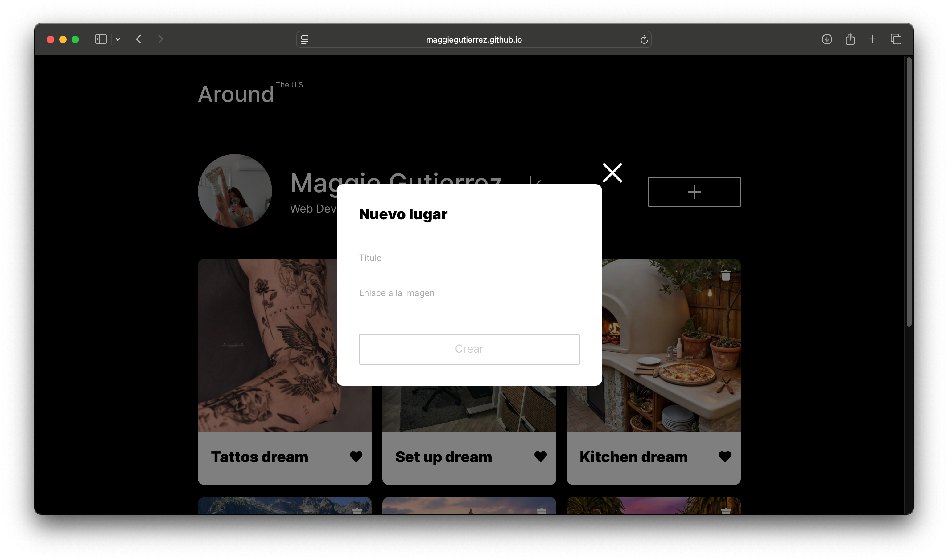Image resolution: width=948 pixels, height=560 pixels.
Task: Like the Tattos dream card
Action: pyautogui.click(x=356, y=457)
